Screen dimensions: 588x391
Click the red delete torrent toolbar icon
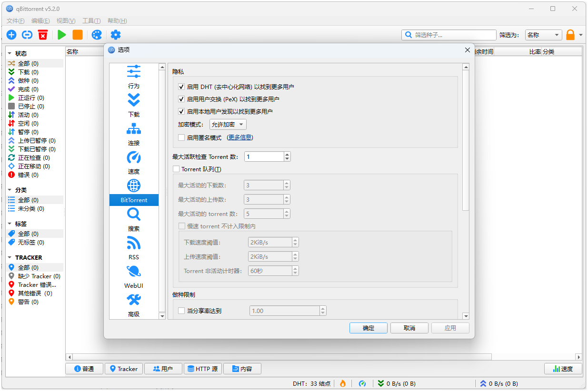[x=43, y=35]
